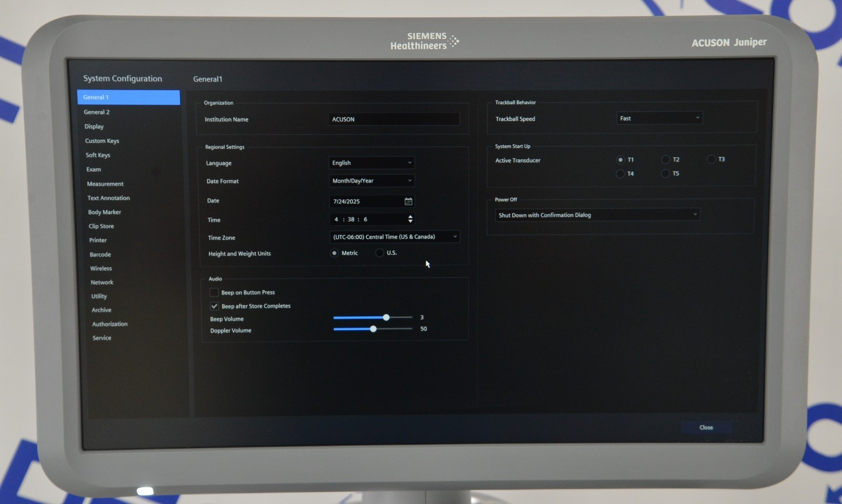Open Body Marker settings

105,213
